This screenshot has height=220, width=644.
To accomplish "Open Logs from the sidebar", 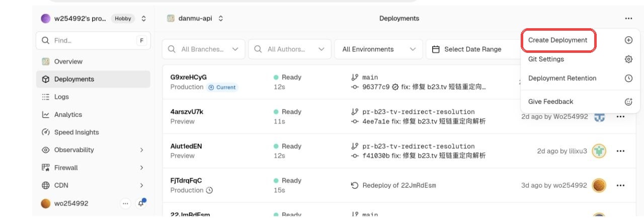I will [93, 97].
